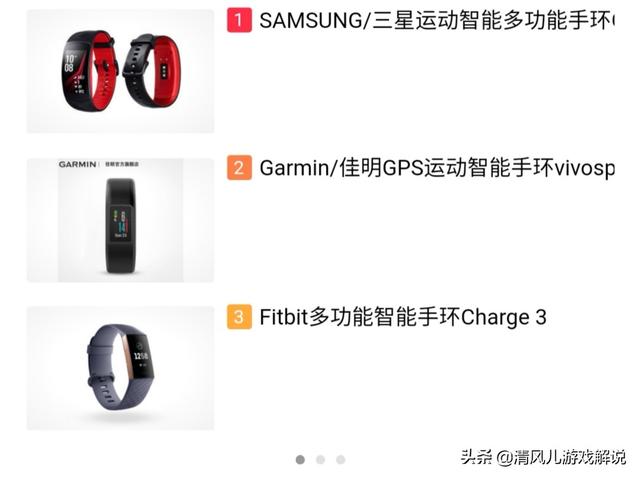The height and width of the screenshot is (479, 640).
Task: Switch to the third pagination dot
Action: 340,460
